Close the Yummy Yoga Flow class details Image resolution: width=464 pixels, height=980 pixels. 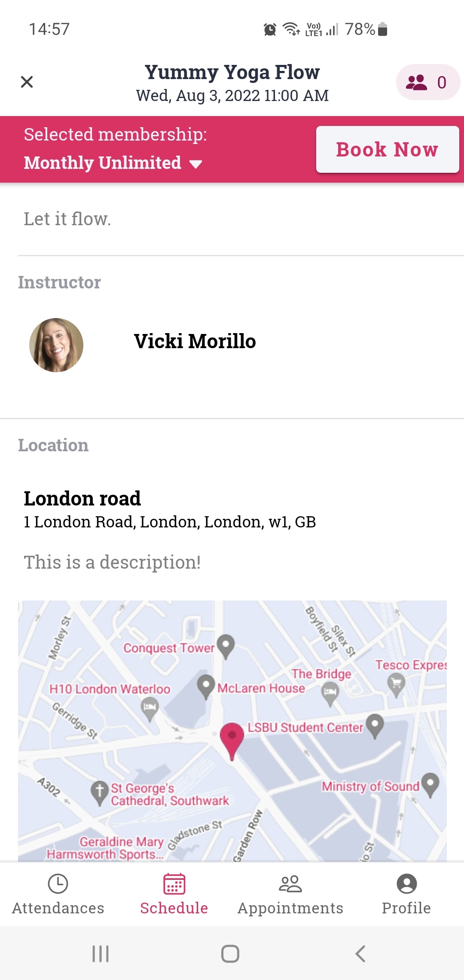pos(27,82)
